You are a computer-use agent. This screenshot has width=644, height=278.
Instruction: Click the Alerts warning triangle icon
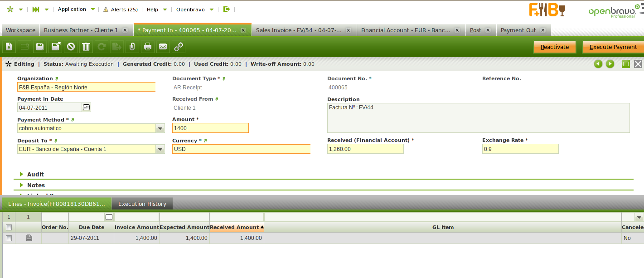[106, 9]
